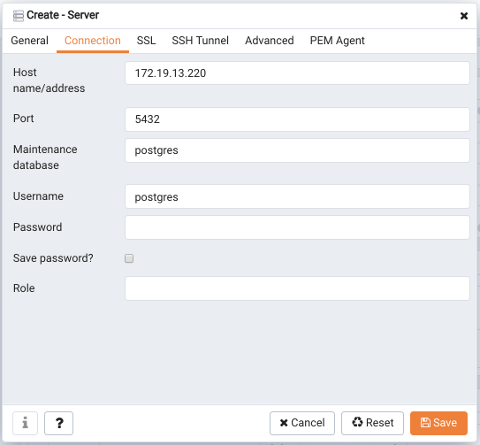Tick the Save password checkbox

tap(129, 258)
